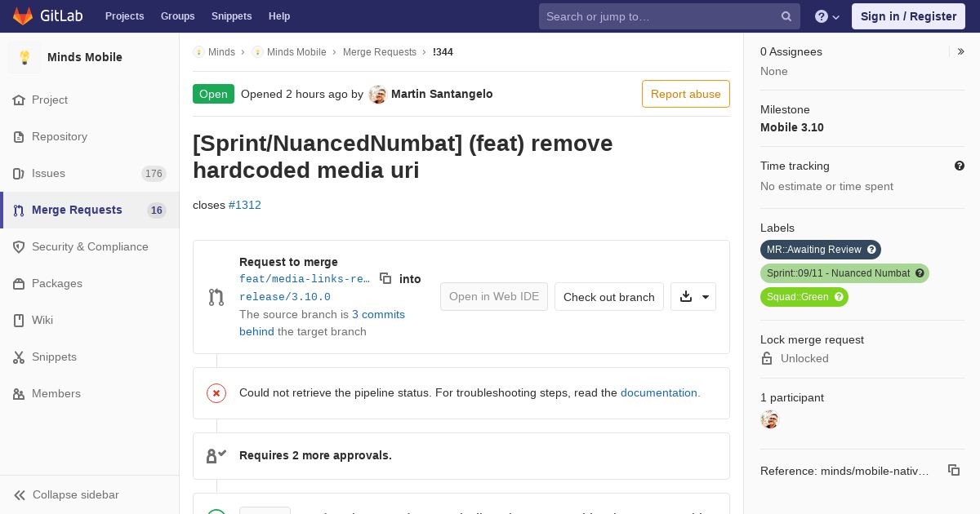This screenshot has width=980, height=514.
Task: Open target branch release/3.10.0
Action: [285, 297]
